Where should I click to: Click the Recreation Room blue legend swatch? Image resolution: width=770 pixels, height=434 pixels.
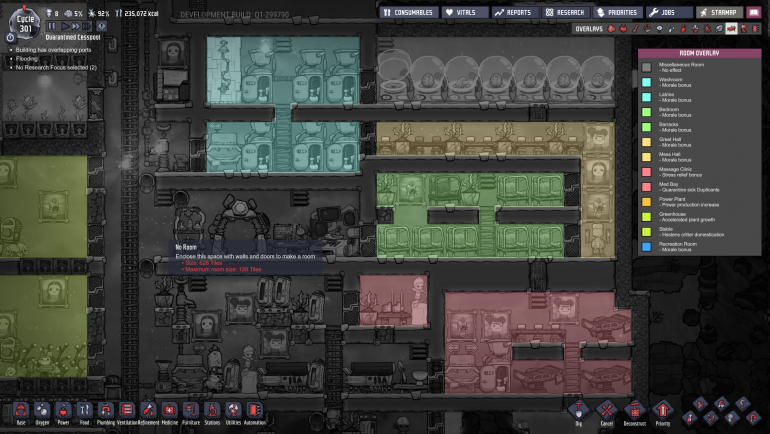click(646, 246)
